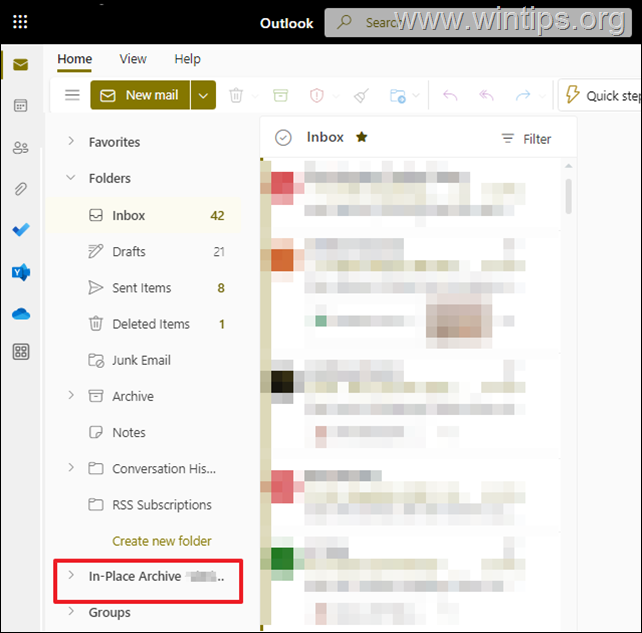Open More apps grid icon
The height and width of the screenshot is (633, 642).
(x=21, y=352)
